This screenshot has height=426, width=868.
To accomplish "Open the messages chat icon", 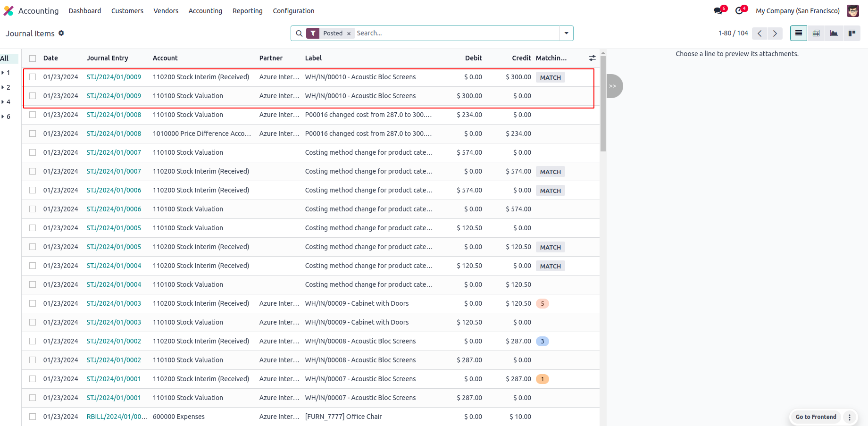I will point(718,11).
